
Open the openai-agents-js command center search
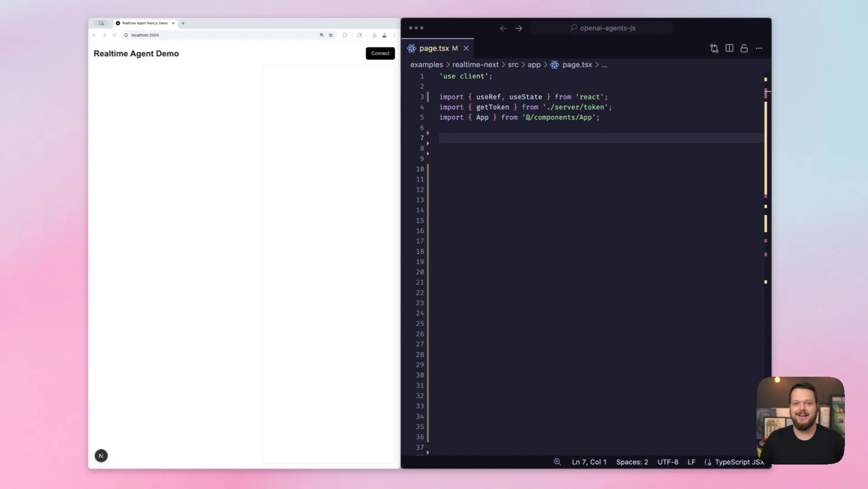(602, 28)
